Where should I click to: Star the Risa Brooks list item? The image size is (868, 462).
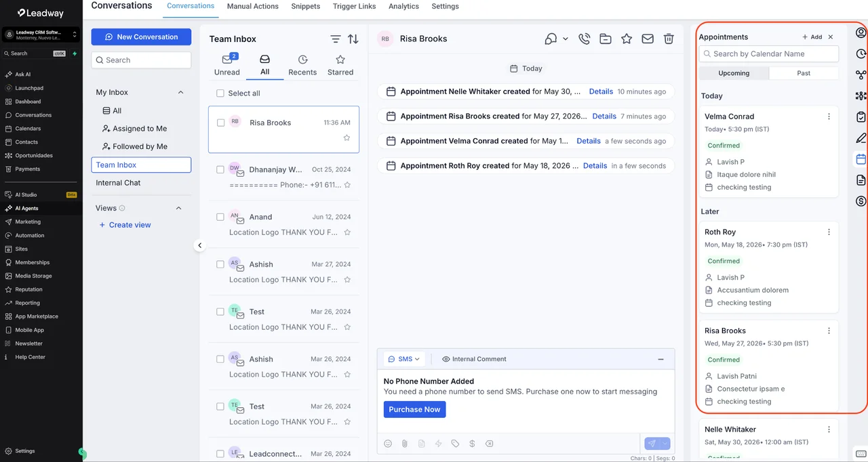coord(347,138)
